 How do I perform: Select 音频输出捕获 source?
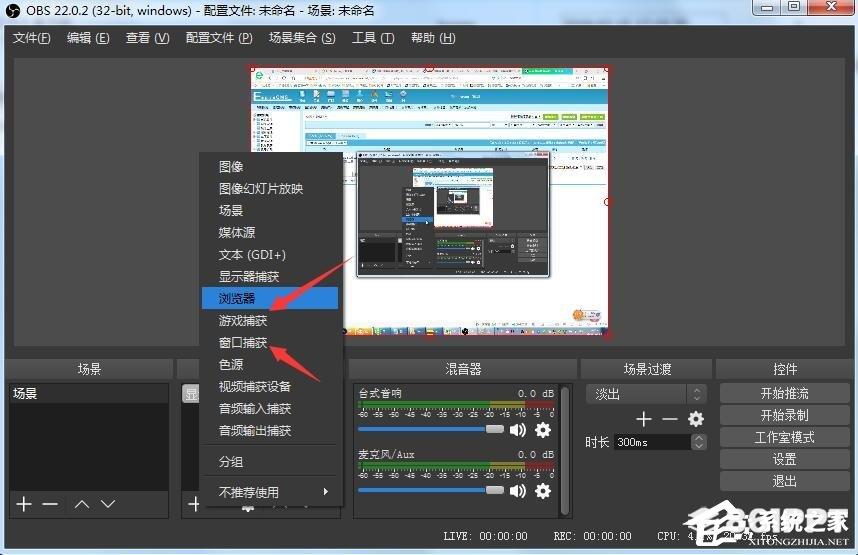coord(255,431)
